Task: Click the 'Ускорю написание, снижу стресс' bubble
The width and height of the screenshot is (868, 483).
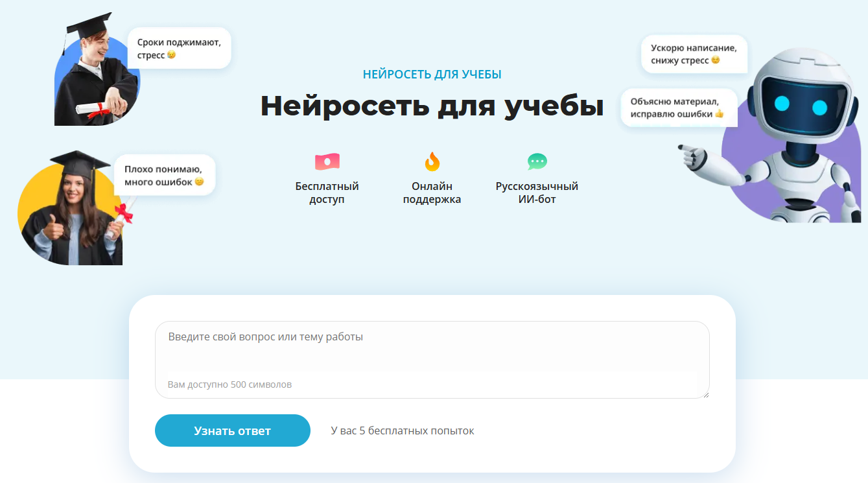Action: coord(694,54)
